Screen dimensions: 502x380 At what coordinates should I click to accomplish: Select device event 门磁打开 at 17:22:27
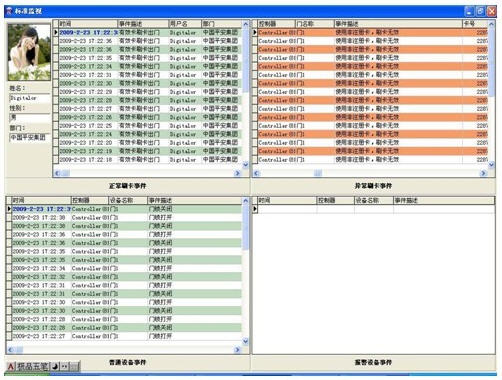click(127, 336)
